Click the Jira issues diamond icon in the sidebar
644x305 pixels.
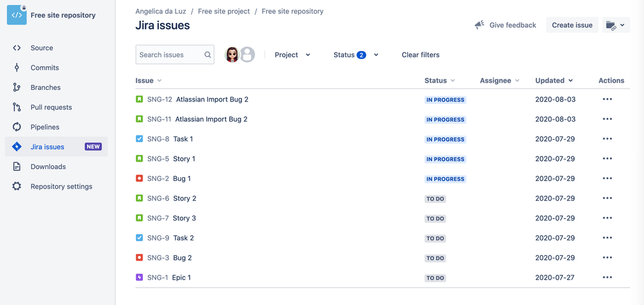point(16,147)
